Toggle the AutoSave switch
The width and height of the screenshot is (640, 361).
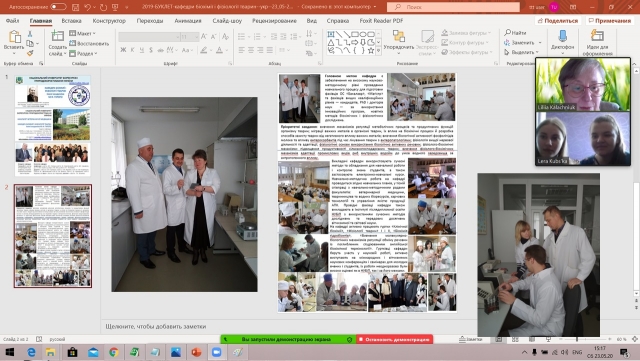[x=58, y=7]
